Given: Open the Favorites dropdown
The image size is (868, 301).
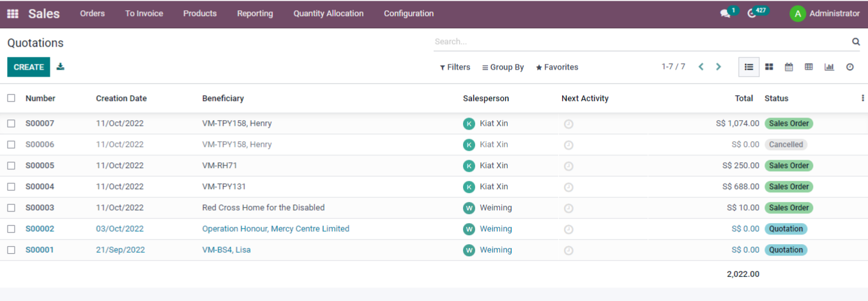Looking at the screenshot, I should pos(557,67).
